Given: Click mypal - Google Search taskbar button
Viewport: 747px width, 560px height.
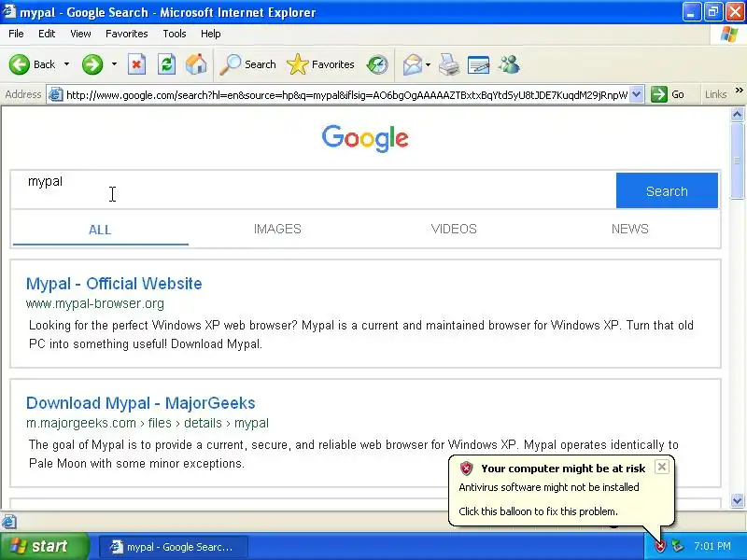Looking at the screenshot, I should pyautogui.click(x=174, y=547).
